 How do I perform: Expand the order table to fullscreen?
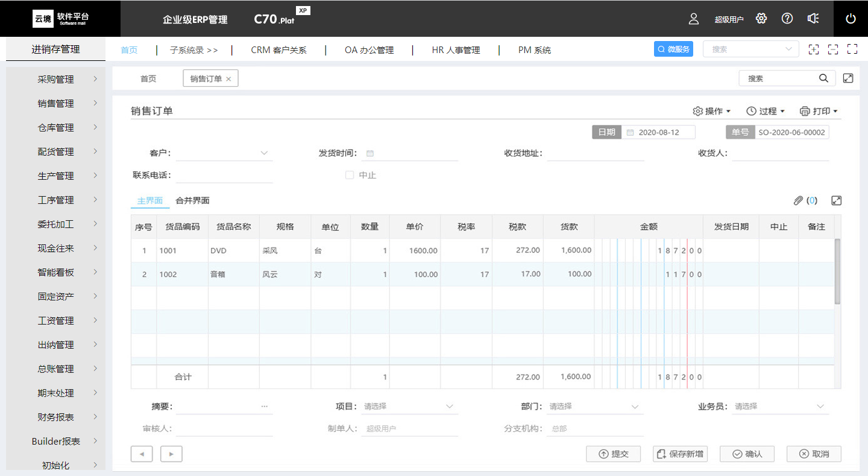pyautogui.click(x=836, y=200)
